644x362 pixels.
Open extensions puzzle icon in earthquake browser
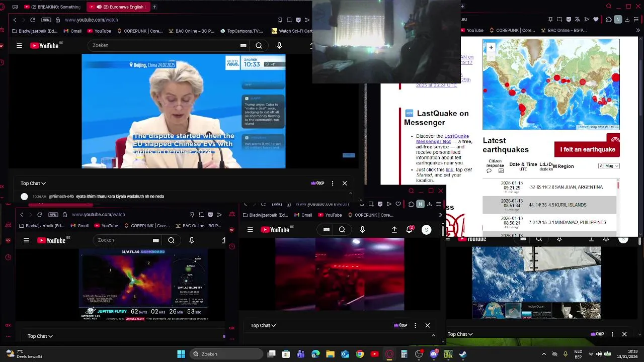tap(609, 20)
